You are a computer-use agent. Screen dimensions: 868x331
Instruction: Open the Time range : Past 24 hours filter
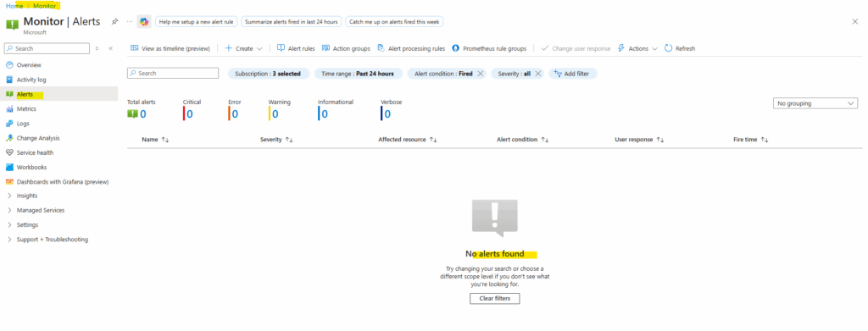359,74
